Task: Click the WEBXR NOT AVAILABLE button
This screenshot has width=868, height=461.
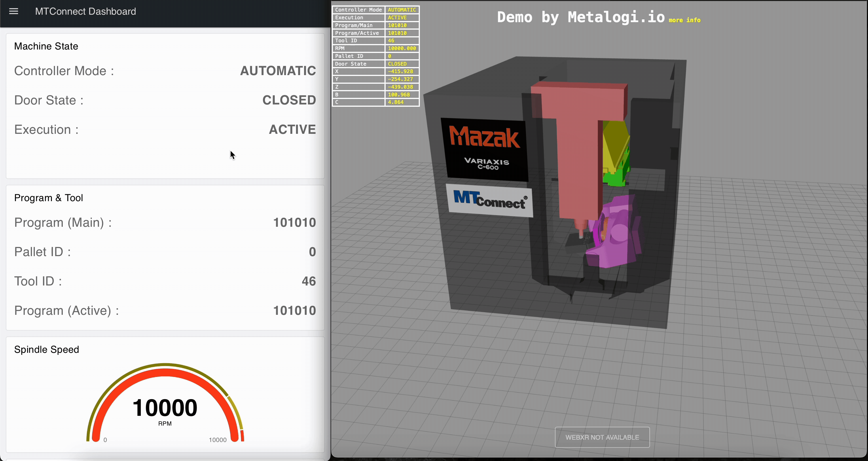Action: 602,437
